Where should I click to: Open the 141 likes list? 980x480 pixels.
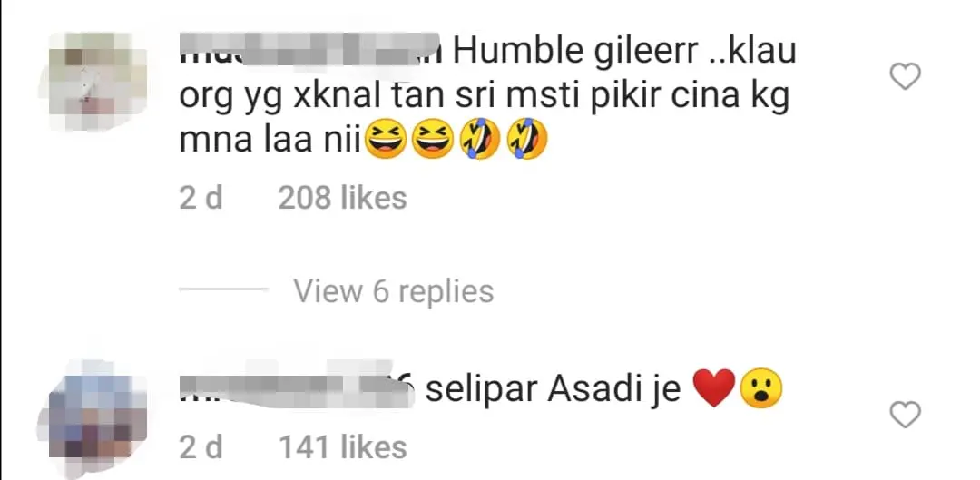[x=342, y=447]
